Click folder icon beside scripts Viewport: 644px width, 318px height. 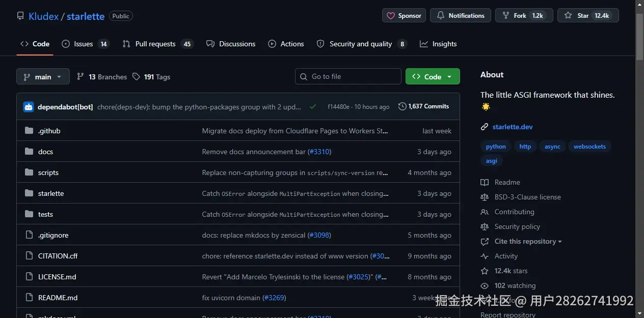29,172
